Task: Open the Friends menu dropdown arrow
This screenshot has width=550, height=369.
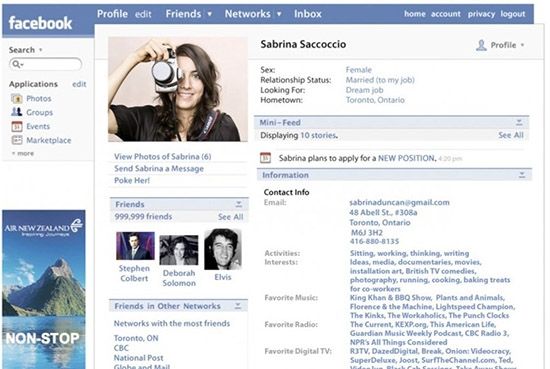Action: coord(209,14)
